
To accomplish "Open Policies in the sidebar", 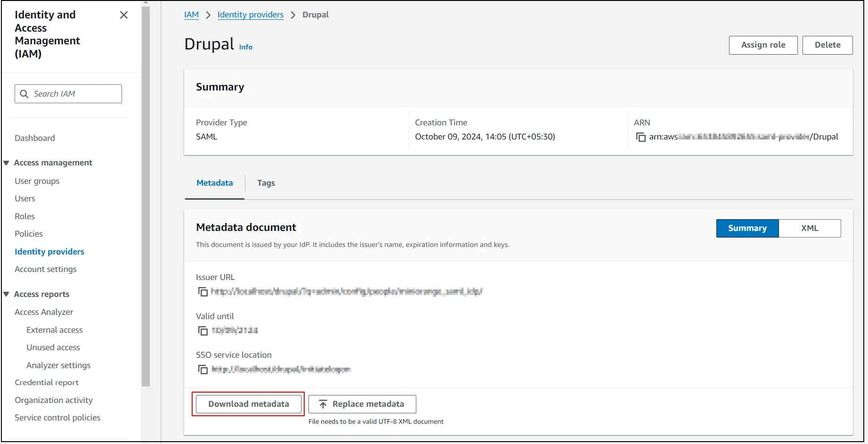I will (x=29, y=234).
